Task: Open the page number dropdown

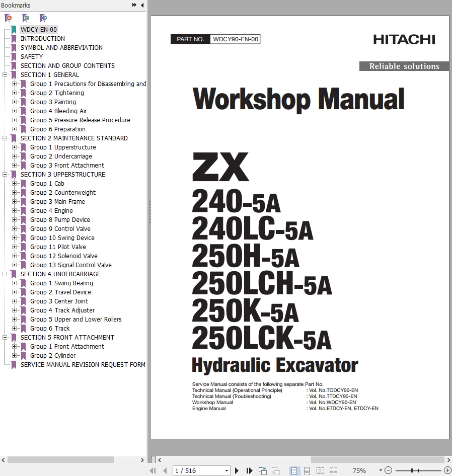Action: (227, 471)
